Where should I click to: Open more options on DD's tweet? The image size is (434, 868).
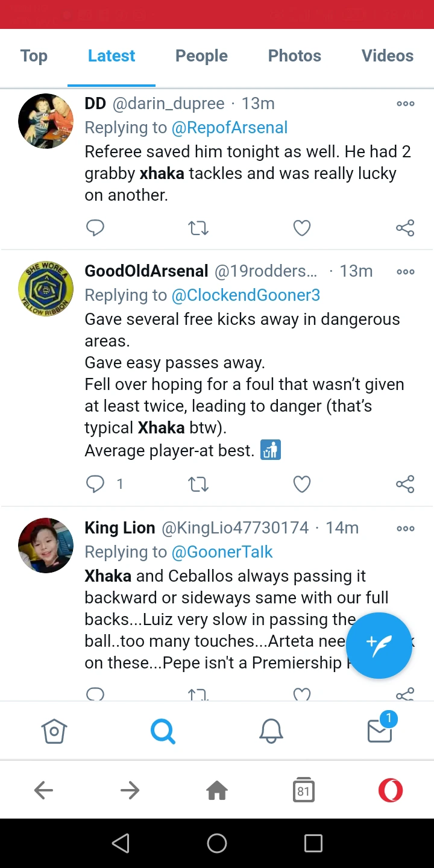click(405, 104)
